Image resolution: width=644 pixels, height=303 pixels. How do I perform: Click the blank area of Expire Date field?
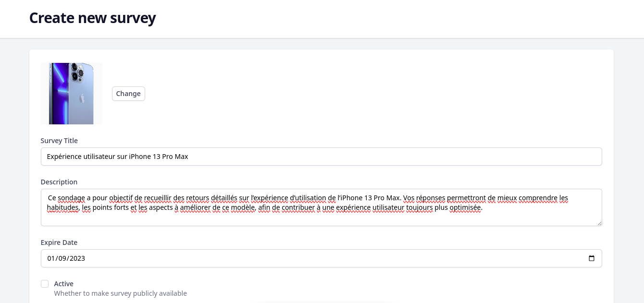point(336,258)
